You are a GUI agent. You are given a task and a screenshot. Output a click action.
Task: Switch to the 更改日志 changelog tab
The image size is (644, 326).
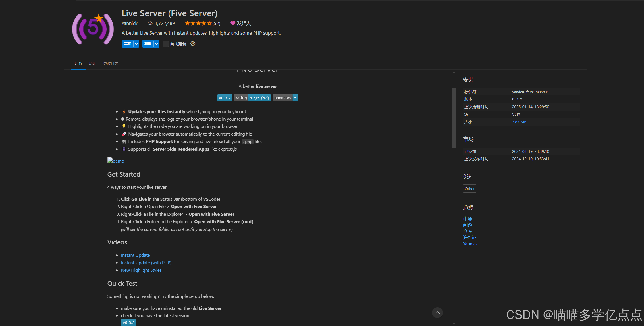coord(111,63)
